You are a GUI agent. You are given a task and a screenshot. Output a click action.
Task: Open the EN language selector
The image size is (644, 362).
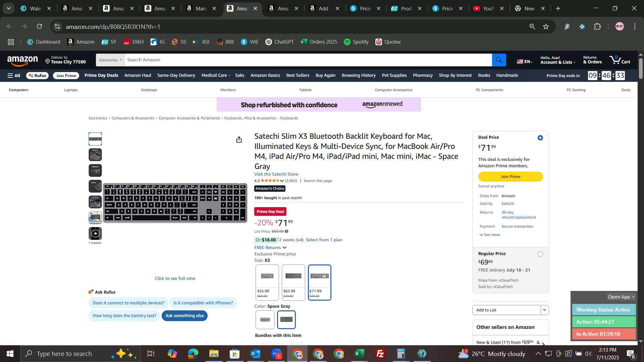click(x=525, y=61)
